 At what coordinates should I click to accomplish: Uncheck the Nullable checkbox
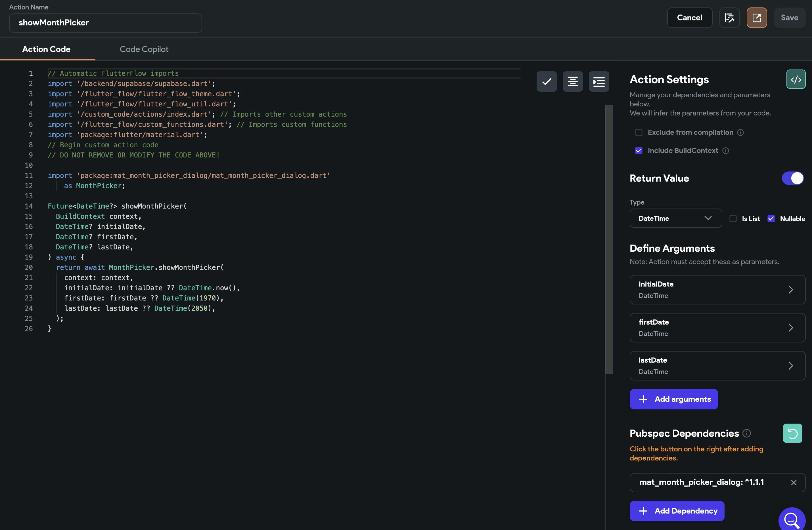[771, 219]
